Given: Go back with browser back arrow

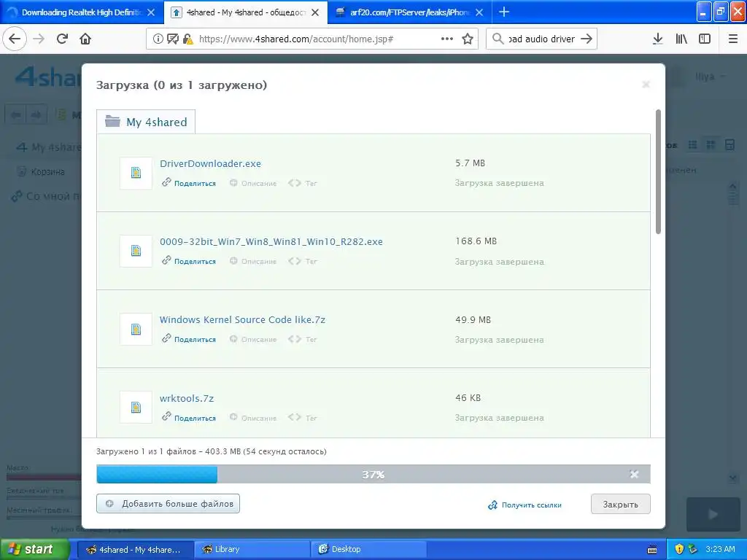Looking at the screenshot, I should pyautogui.click(x=15, y=39).
